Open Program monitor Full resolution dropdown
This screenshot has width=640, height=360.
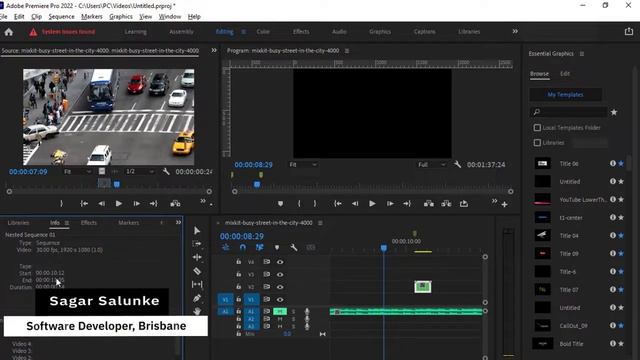[x=432, y=164]
